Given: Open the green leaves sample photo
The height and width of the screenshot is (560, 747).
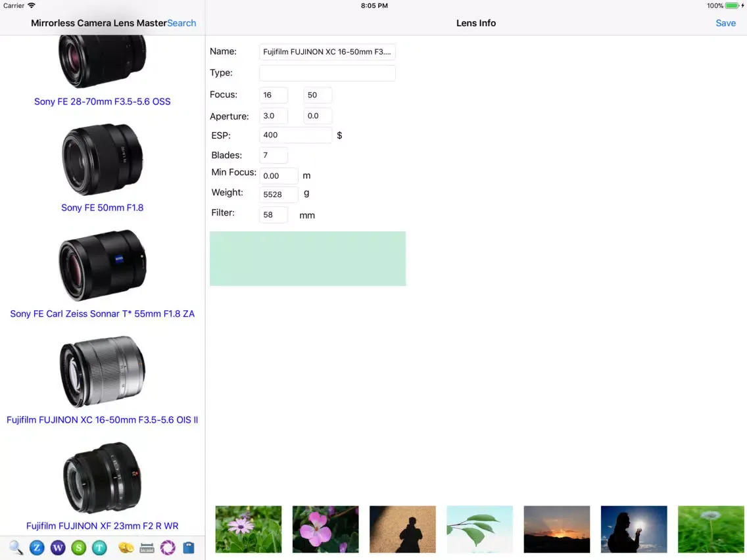Looking at the screenshot, I should [480, 529].
